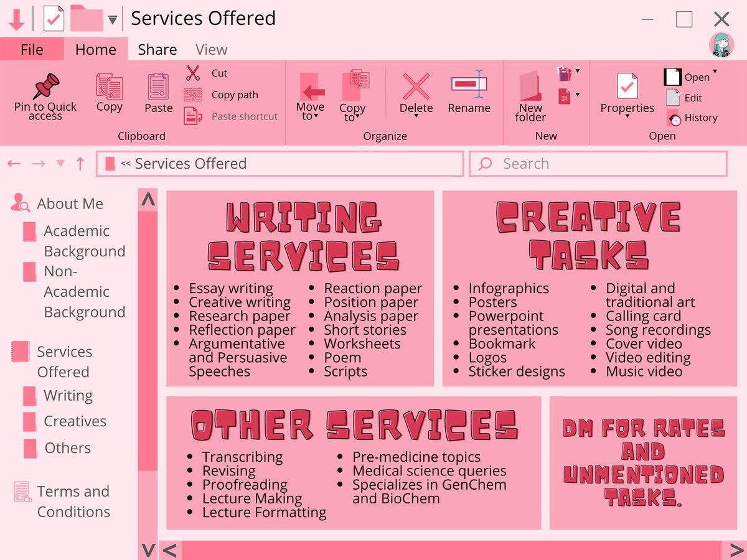Image resolution: width=747 pixels, height=560 pixels.
Task: Open the quick access toolbar dropdown arrow
Action: click(112, 20)
